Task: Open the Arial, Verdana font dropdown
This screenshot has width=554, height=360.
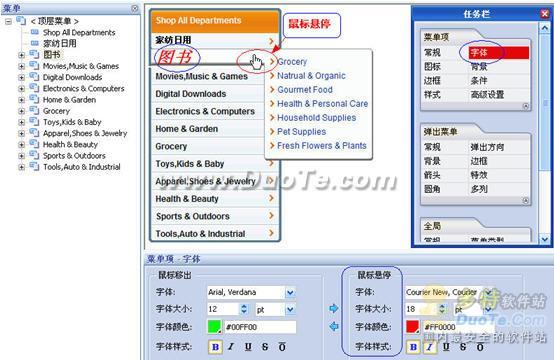Action: (x=290, y=292)
